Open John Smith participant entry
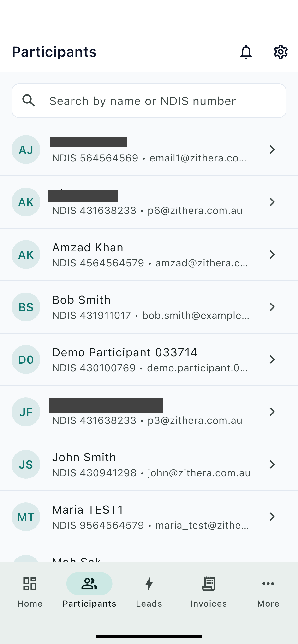The width and height of the screenshot is (298, 644). pos(149,465)
